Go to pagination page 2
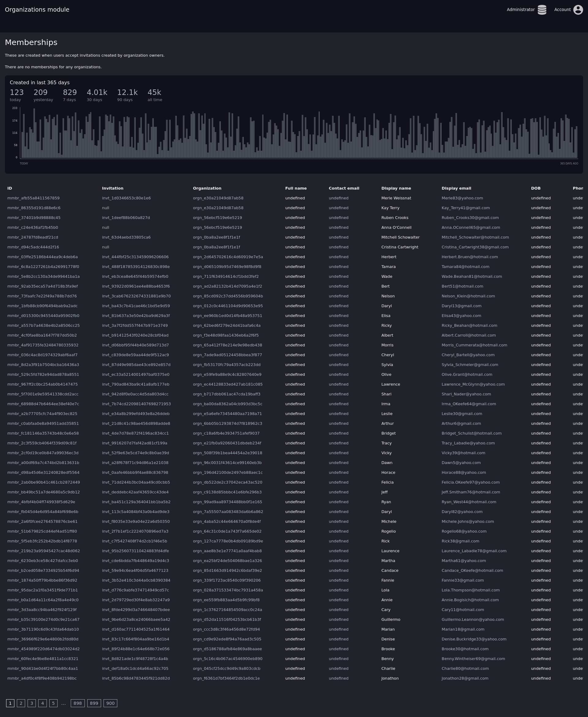The image size is (588, 717). [x=21, y=703]
